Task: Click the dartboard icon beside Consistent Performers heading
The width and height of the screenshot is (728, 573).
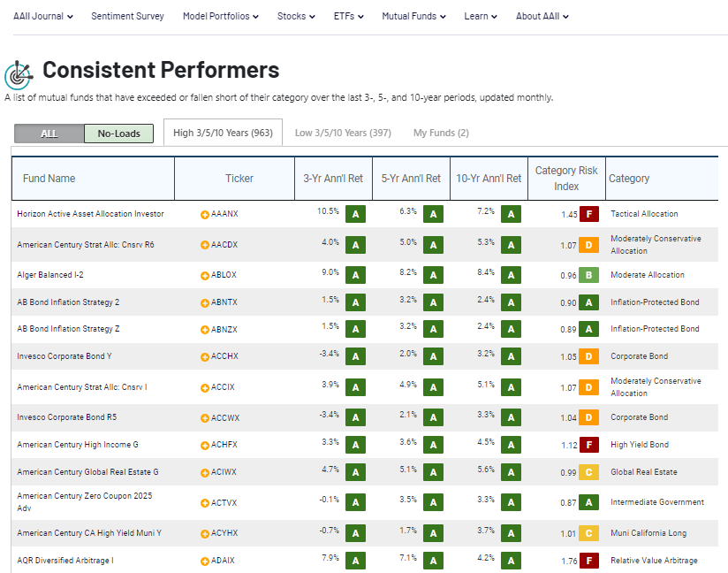Action: pos(19,71)
